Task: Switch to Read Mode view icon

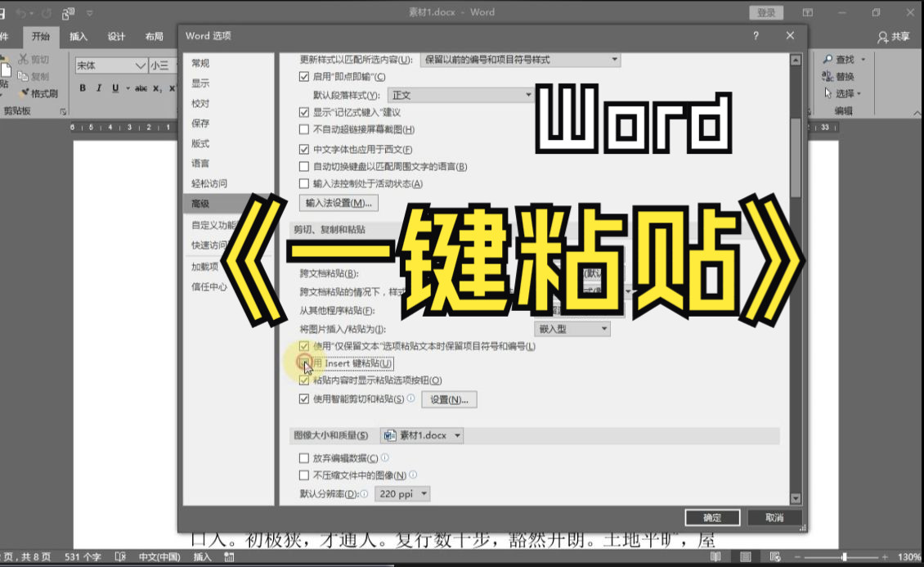Action: point(715,556)
